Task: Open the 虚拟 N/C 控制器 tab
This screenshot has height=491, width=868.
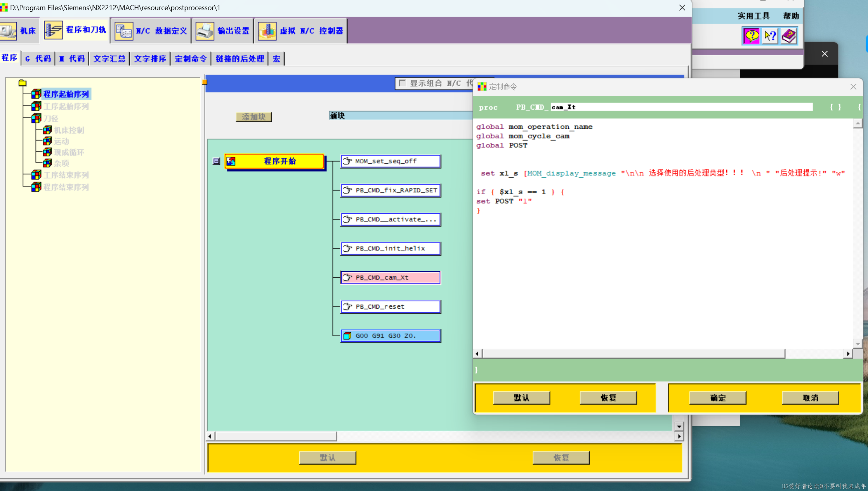Action: [x=301, y=31]
